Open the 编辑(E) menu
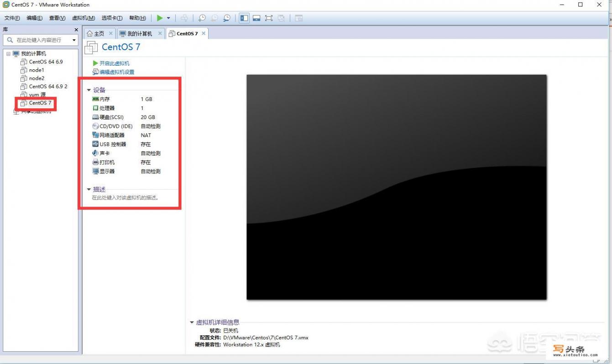Viewport: 612px width, 364px height. [x=34, y=18]
